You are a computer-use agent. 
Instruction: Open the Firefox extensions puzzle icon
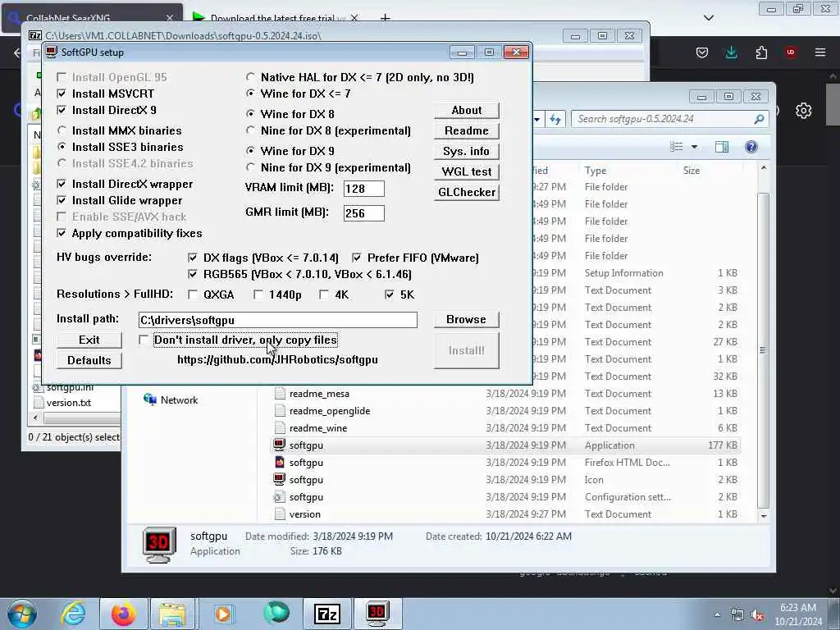pyautogui.click(x=761, y=52)
